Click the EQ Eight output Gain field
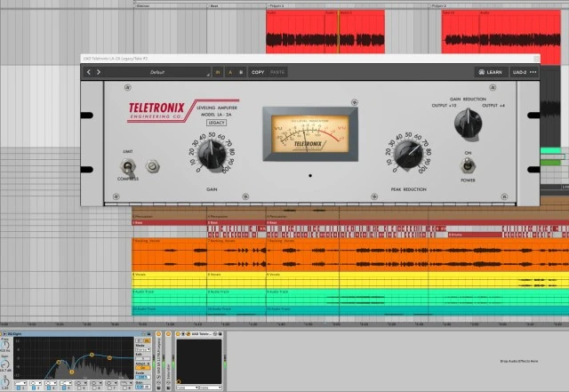 pos(143,387)
